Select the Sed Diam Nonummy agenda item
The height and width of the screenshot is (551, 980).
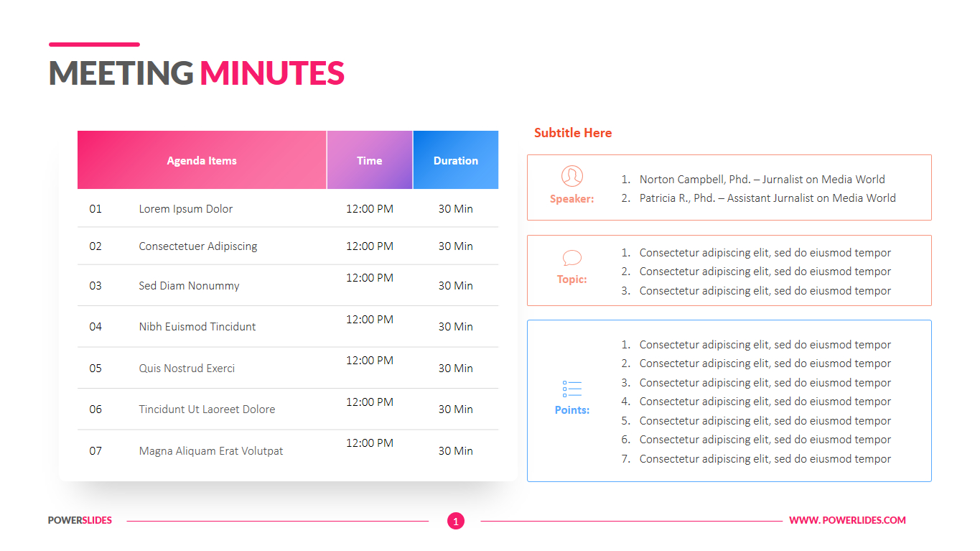click(x=189, y=286)
